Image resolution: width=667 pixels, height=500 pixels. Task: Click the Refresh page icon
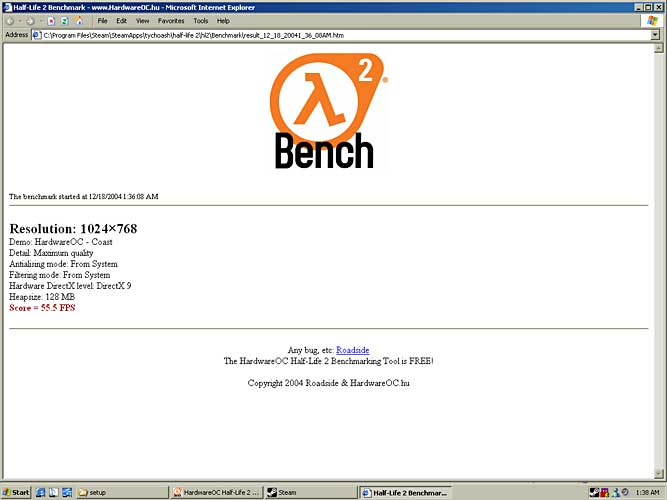pos(64,21)
